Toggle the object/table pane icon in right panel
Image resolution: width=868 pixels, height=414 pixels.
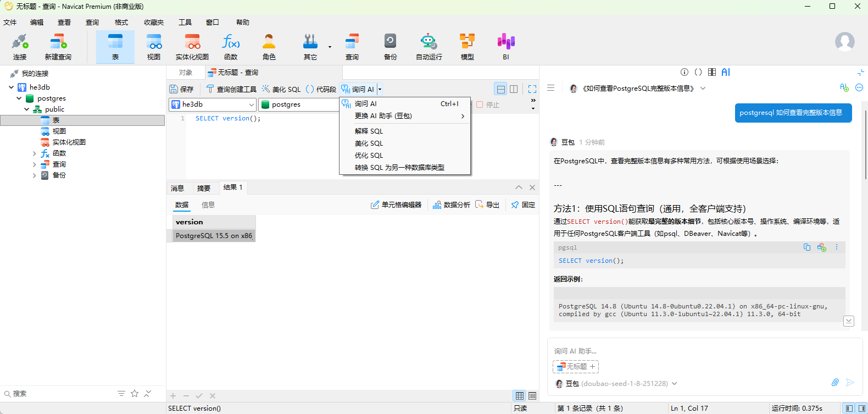(x=712, y=72)
